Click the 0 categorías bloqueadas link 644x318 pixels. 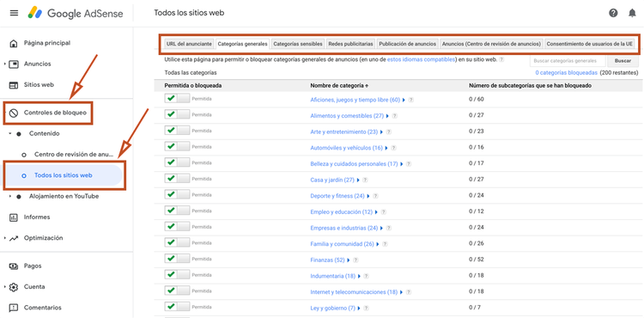(x=567, y=73)
